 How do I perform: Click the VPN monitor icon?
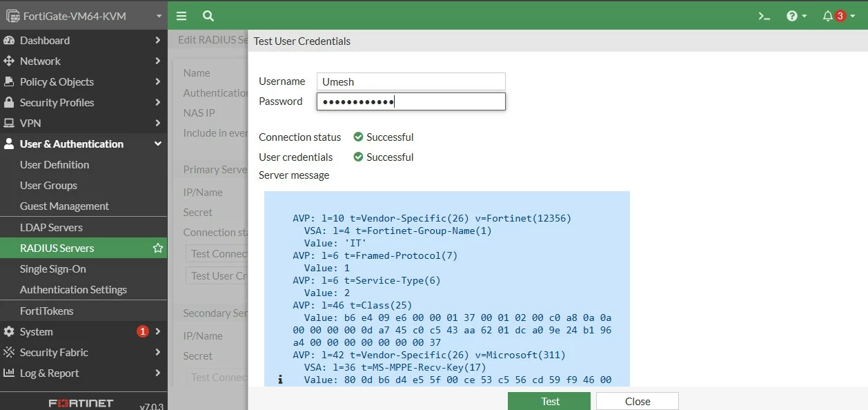pyautogui.click(x=9, y=123)
